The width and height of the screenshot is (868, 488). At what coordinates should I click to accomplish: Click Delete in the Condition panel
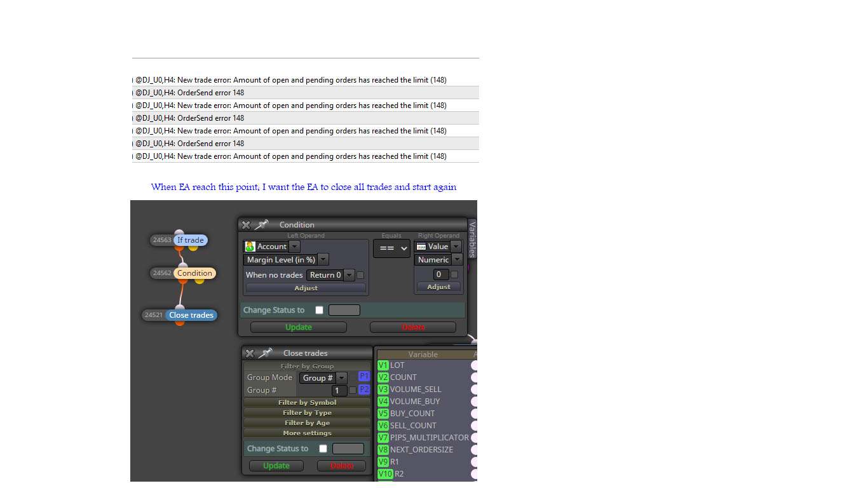(413, 327)
